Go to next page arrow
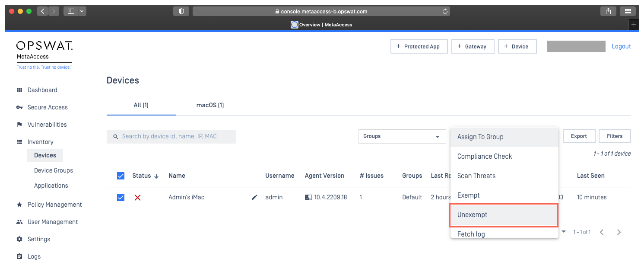 tap(619, 232)
